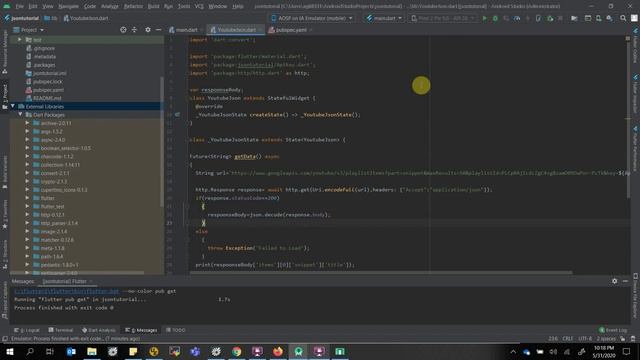The width and height of the screenshot is (640, 360).
Task: Collapse all using Project panel split-arrows icon
Action: pos(134,30)
